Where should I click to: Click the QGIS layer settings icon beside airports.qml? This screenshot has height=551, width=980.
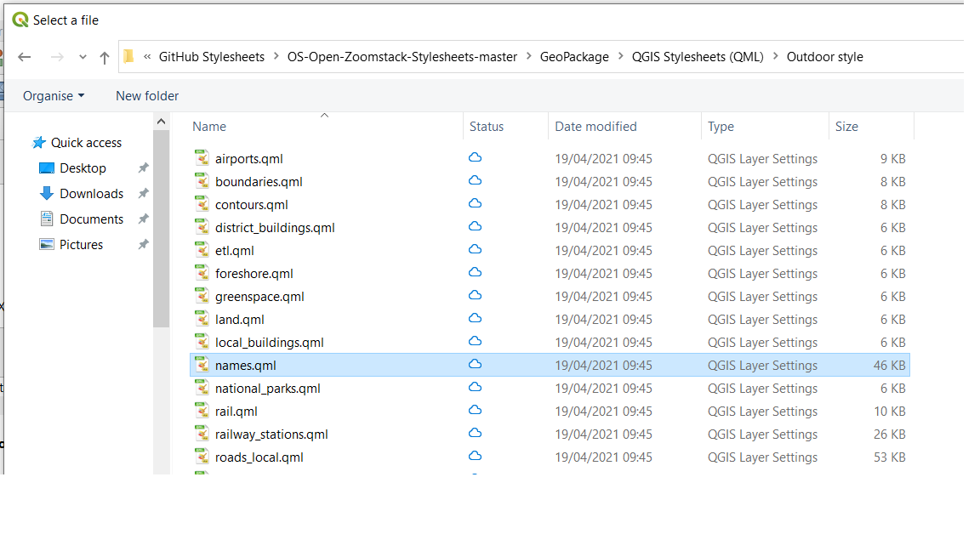point(202,158)
